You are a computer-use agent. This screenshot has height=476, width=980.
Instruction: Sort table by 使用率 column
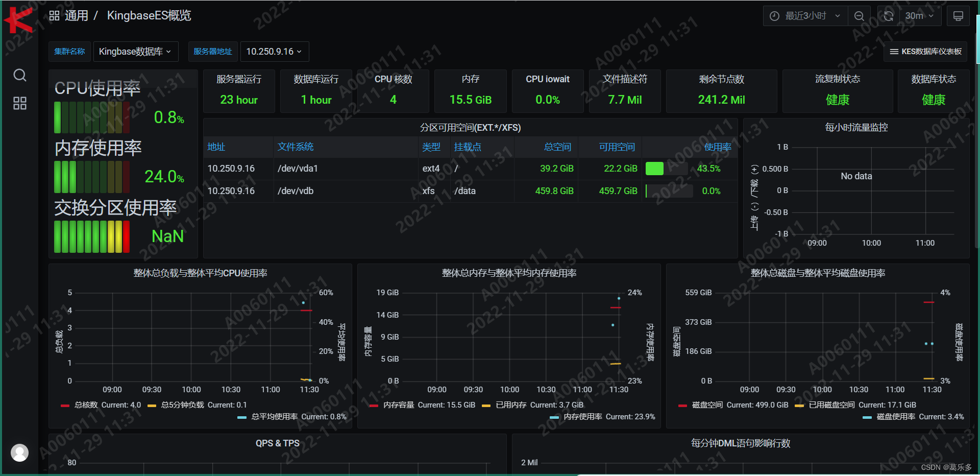(718, 147)
